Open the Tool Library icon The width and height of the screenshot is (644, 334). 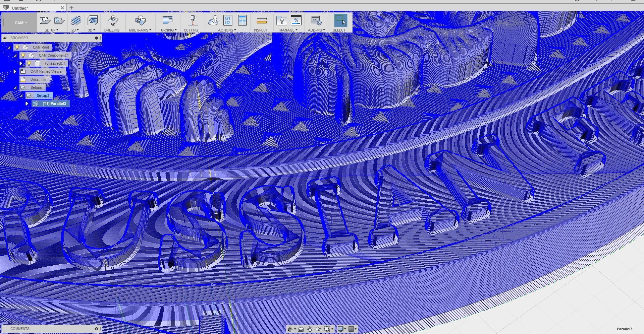(281, 21)
